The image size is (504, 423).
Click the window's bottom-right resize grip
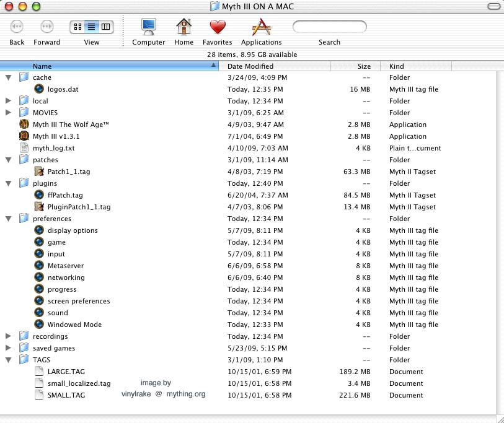(500, 419)
